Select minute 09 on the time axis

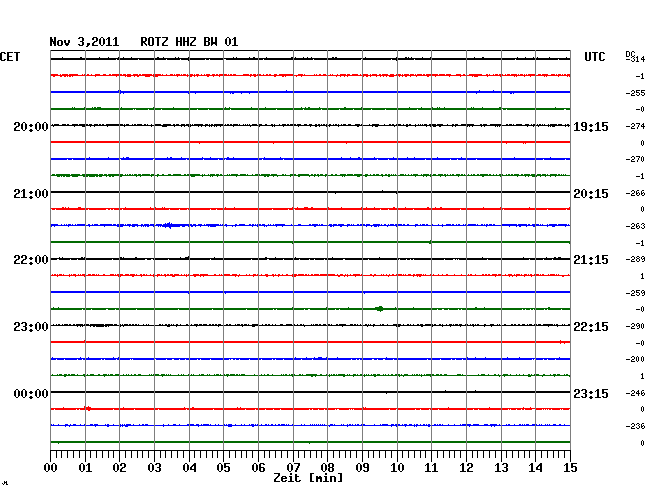coord(362,468)
